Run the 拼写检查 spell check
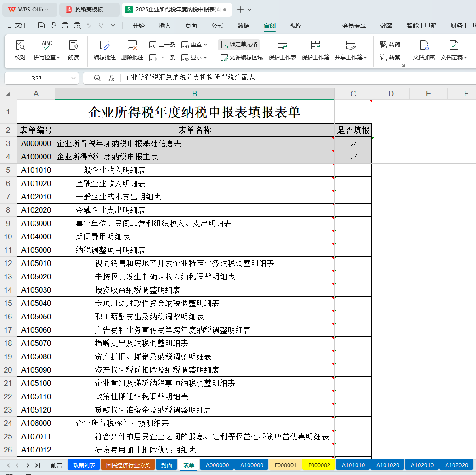The height and width of the screenshot is (475, 476). [46, 50]
